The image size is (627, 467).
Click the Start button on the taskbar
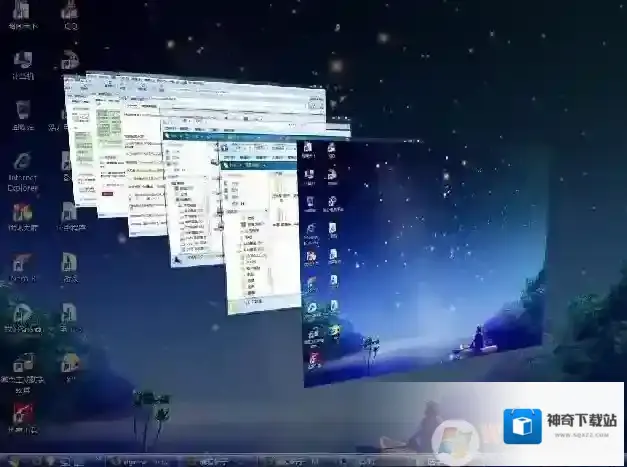coord(14,460)
